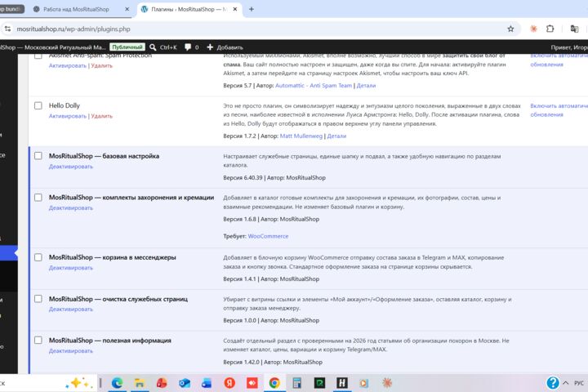Image resolution: width=588 pixels, height=392 pixels.
Task: Check the 'полезная информация' plugin checkbox
Action: click(x=38, y=341)
